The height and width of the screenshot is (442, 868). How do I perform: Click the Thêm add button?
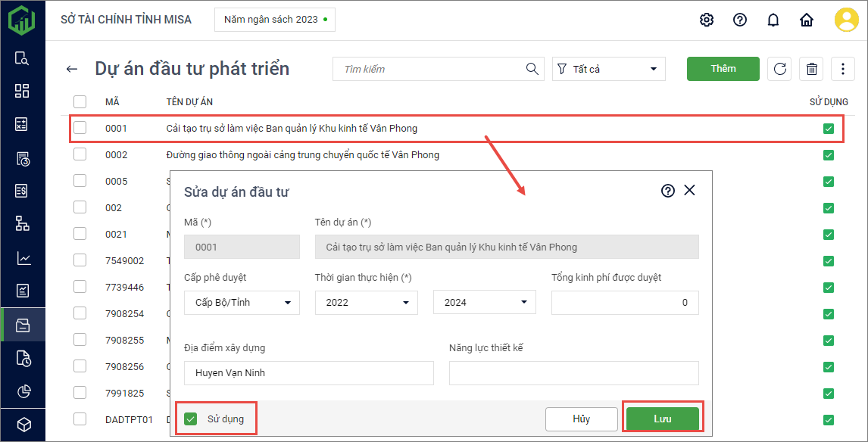tap(723, 69)
